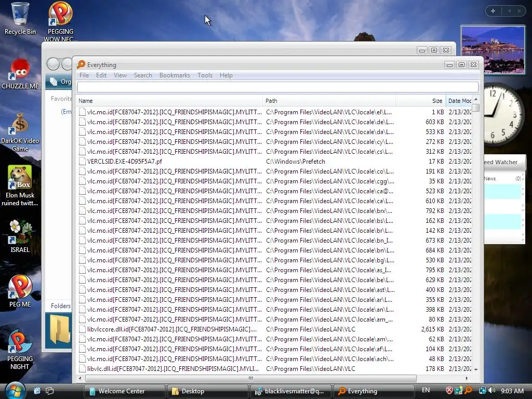Open the PEGGING WOW NFC desktop shortcut
Screen dimensions: 532x399
pos(60,21)
